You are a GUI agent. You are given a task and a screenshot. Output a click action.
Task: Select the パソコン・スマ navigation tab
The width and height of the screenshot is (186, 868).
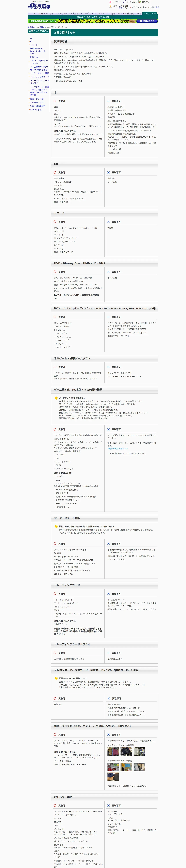[103, 14]
